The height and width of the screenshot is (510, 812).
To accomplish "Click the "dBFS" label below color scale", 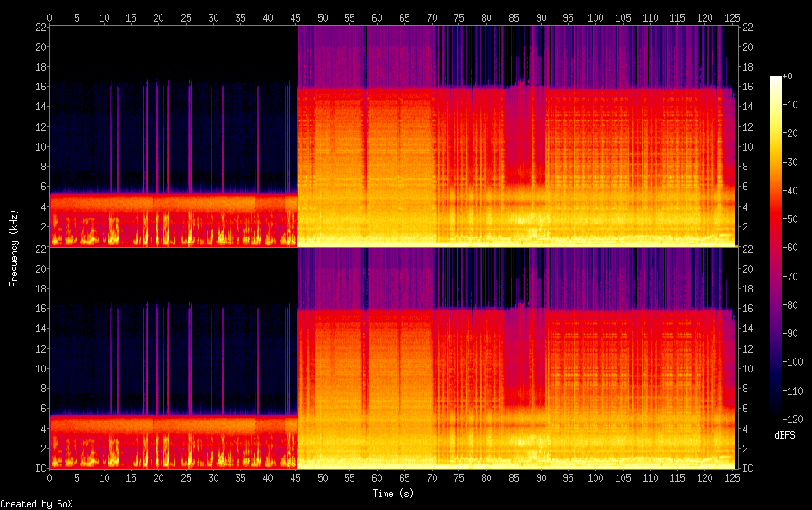I will 784,435.
